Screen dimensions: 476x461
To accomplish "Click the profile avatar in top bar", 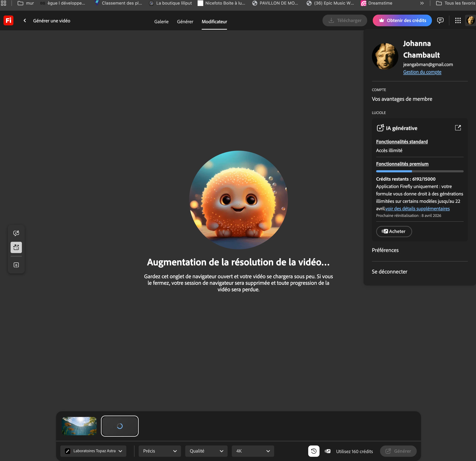I will [470, 20].
